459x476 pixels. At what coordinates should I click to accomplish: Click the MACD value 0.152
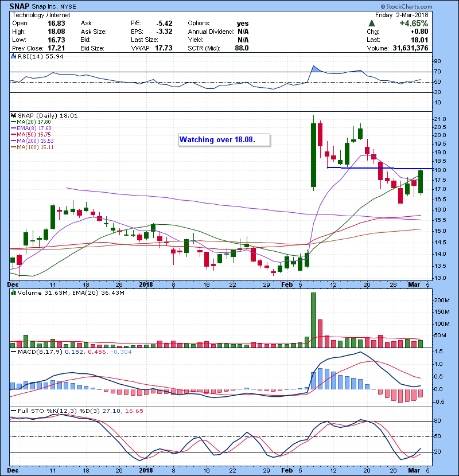[x=74, y=352]
